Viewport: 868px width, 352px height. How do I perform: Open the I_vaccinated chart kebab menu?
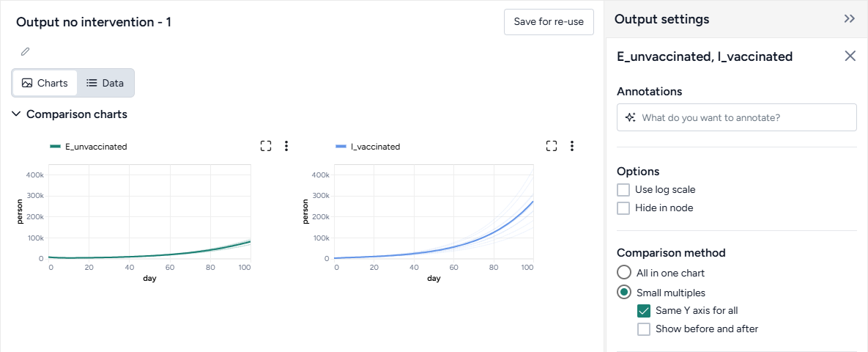(x=572, y=146)
